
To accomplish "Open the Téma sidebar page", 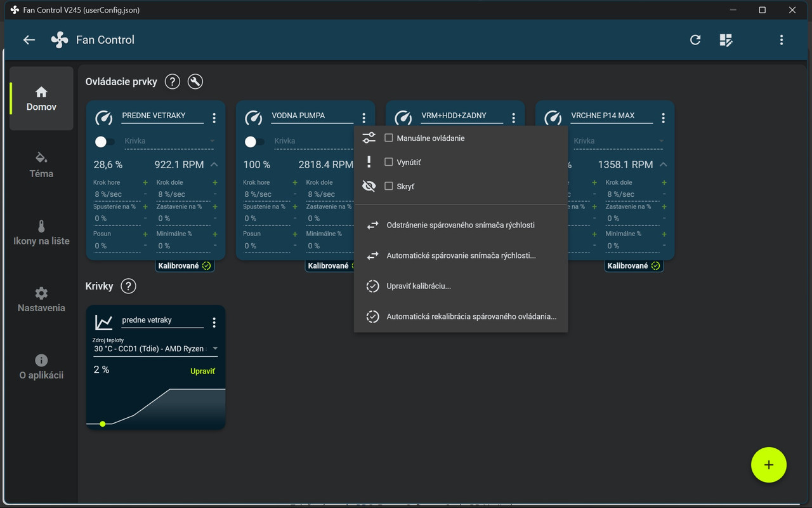I will coord(41,165).
